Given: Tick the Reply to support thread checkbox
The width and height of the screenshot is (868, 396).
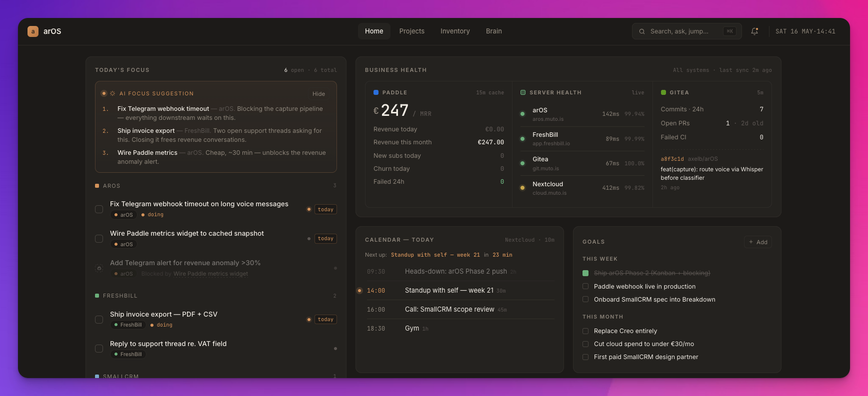Looking at the screenshot, I should pos(99,349).
